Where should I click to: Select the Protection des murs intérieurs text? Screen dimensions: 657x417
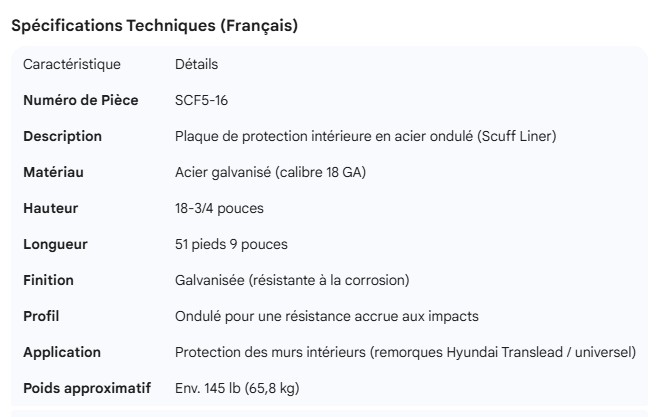pyautogui.click(x=405, y=353)
